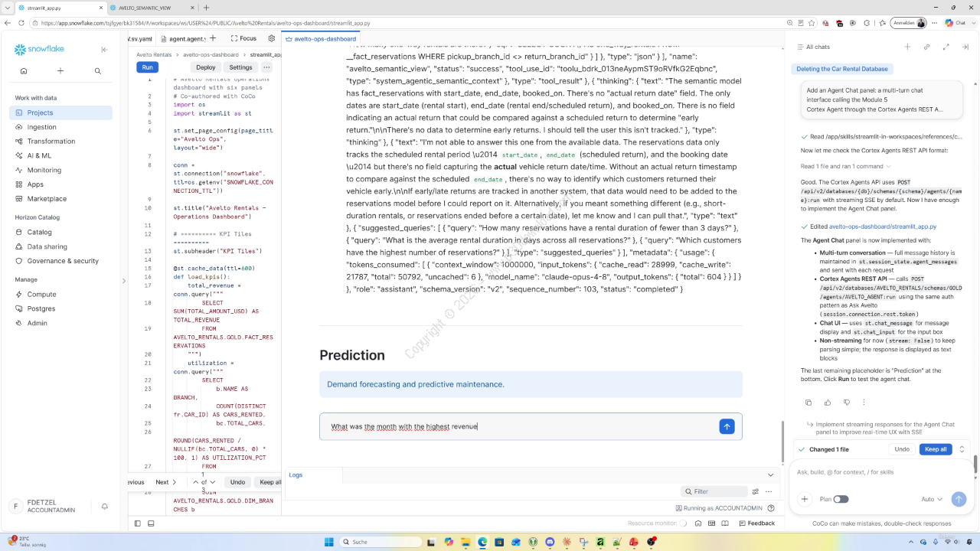Open Logs panel more options
The image size is (980, 551).
click(769, 491)
